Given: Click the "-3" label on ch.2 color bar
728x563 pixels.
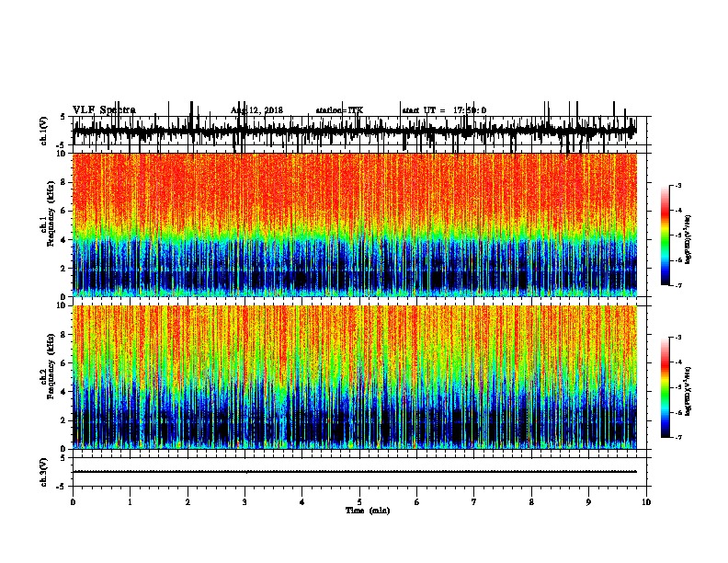Looking at the screenshot, I should [678, 338].
